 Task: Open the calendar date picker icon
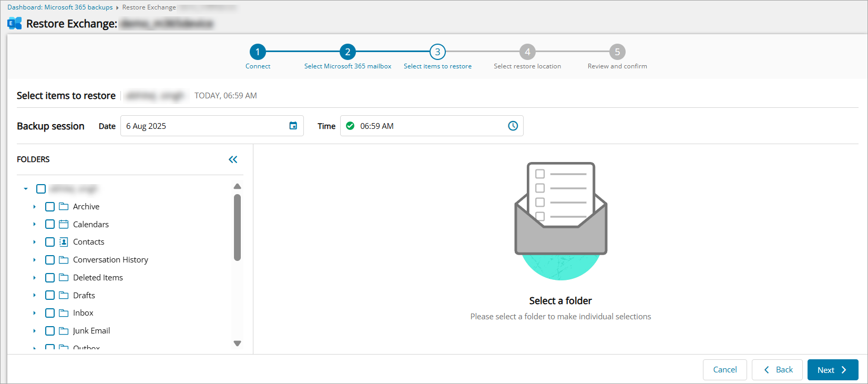click(x=293, y=126)
